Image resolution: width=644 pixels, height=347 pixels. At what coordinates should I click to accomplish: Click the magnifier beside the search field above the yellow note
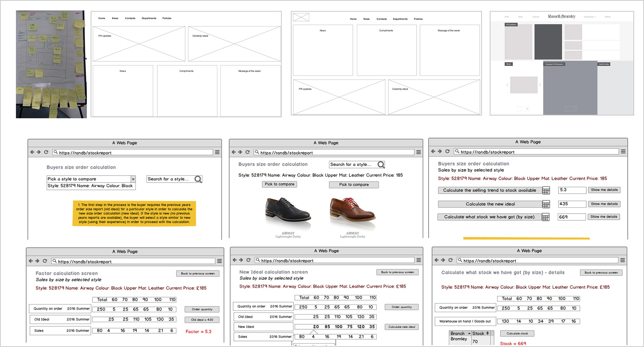point(198,179)
